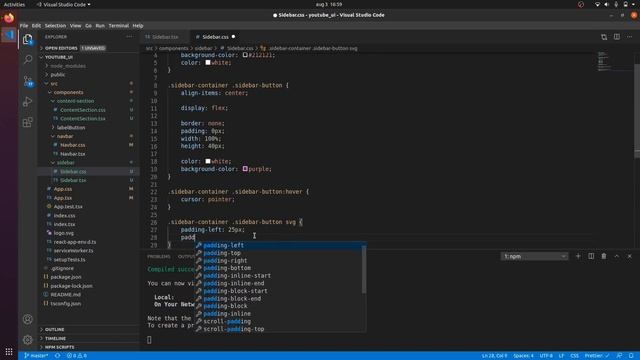Open the 1: npm terminal selector dropdown
Image resolution: width=640 pixels, height=360 pixels.
pyautogui.click(x=534, y=256)
